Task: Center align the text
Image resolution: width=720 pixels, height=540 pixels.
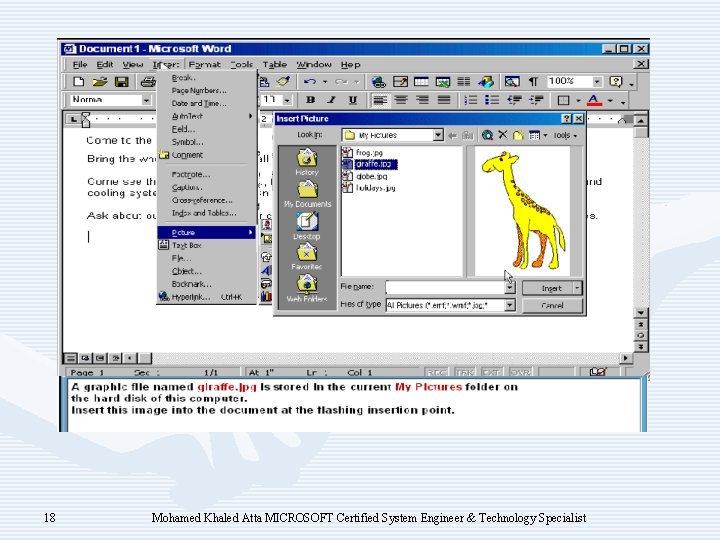Action: pos(401,100)
